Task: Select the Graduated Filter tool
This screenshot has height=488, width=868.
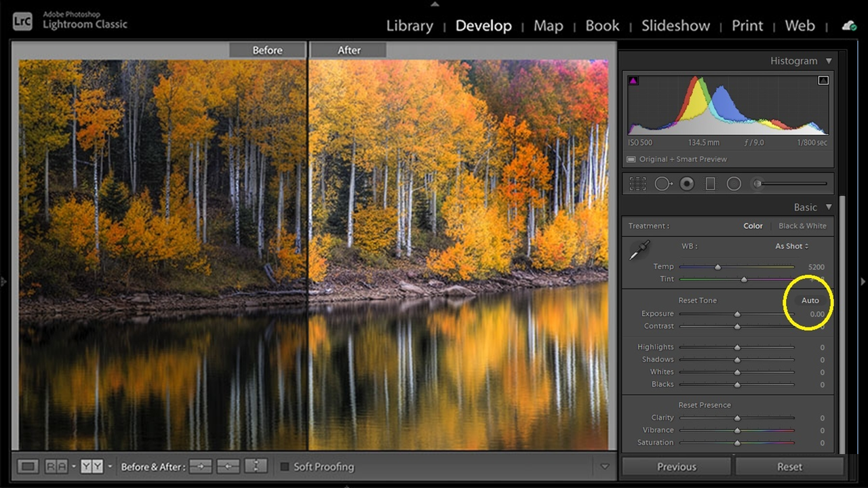Action: (711, 184)
